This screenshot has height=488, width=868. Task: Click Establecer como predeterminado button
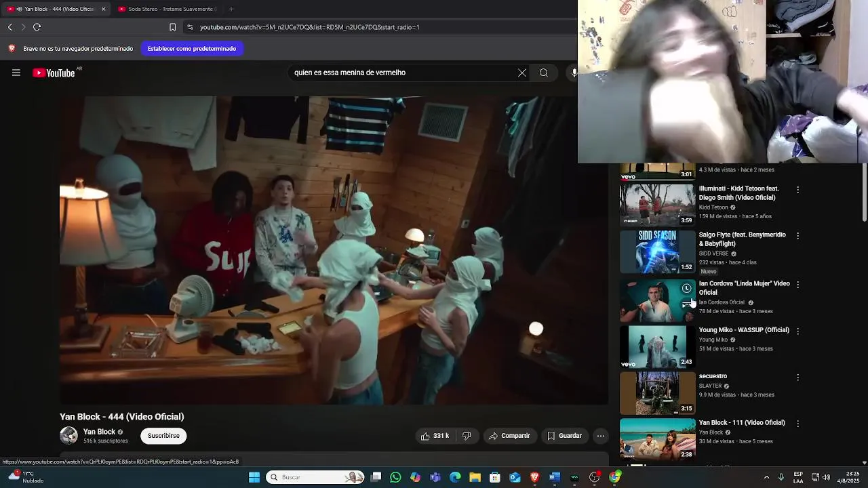(x=192, y=49)
